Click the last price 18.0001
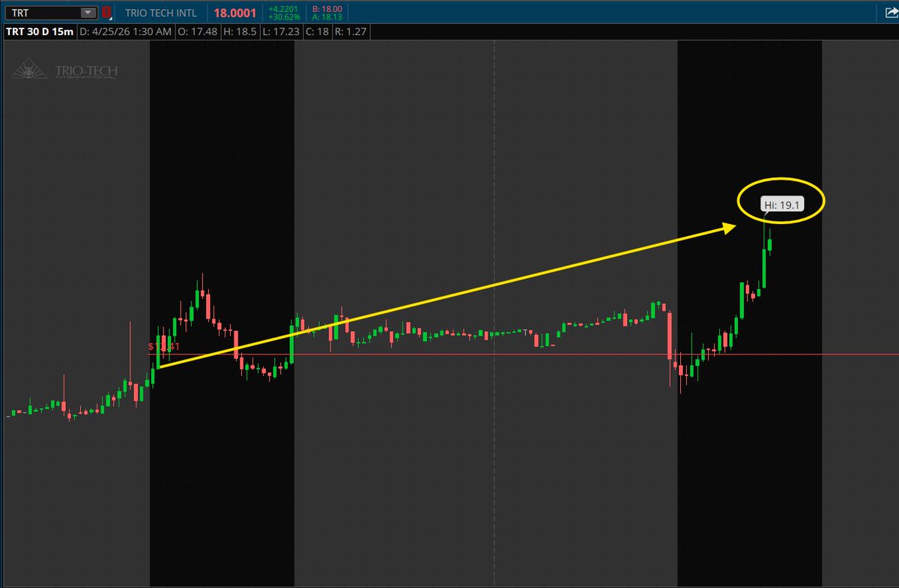The width and height of the screenshot is (899, 588). [235, 13]
